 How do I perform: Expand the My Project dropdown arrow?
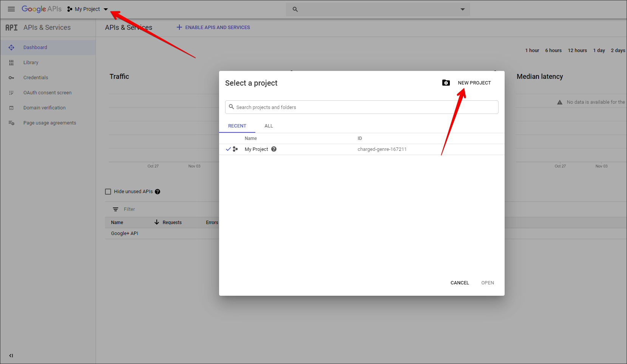point(106,9)
